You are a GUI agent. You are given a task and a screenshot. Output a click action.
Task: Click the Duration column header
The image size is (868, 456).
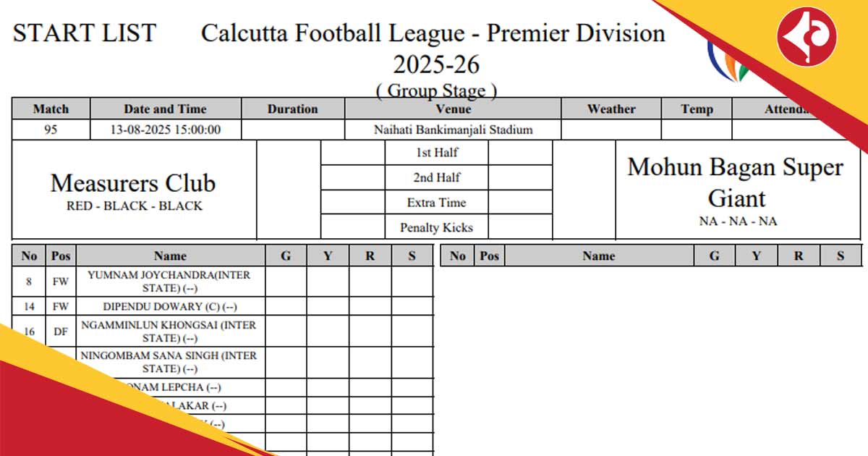(292, 109)
